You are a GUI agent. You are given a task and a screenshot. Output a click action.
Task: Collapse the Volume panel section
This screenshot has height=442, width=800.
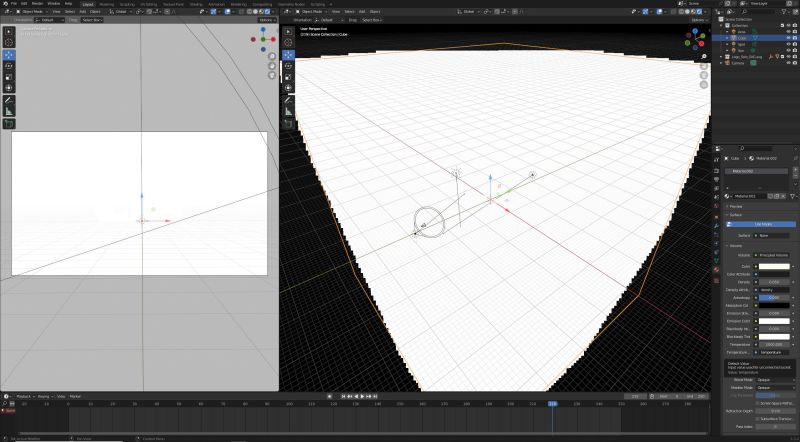click(736, 245)
